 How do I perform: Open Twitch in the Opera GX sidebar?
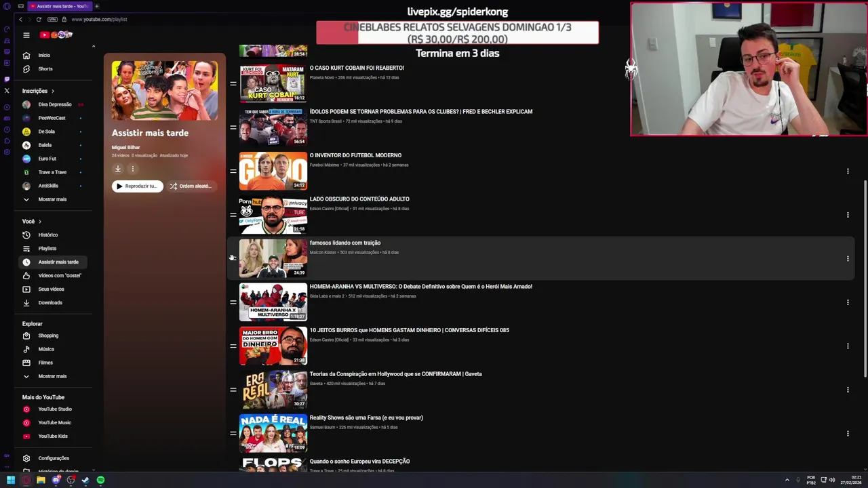[7, 79]
